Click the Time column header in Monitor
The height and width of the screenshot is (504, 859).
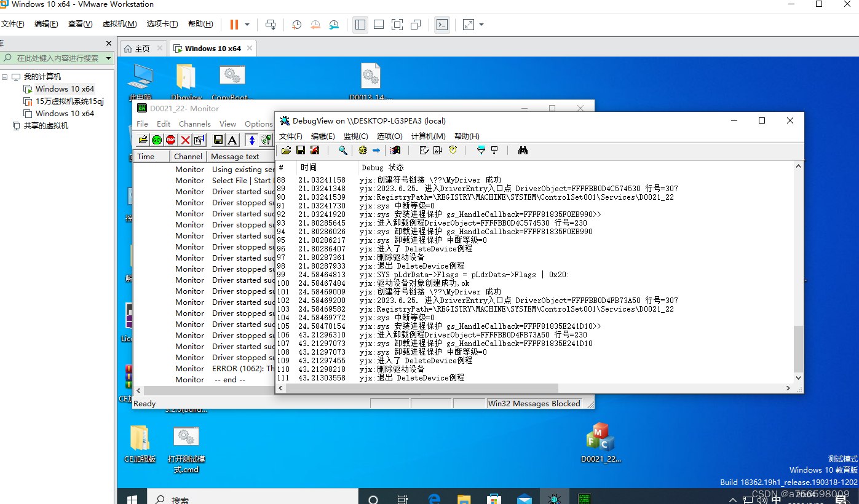[x=151, y=156]
